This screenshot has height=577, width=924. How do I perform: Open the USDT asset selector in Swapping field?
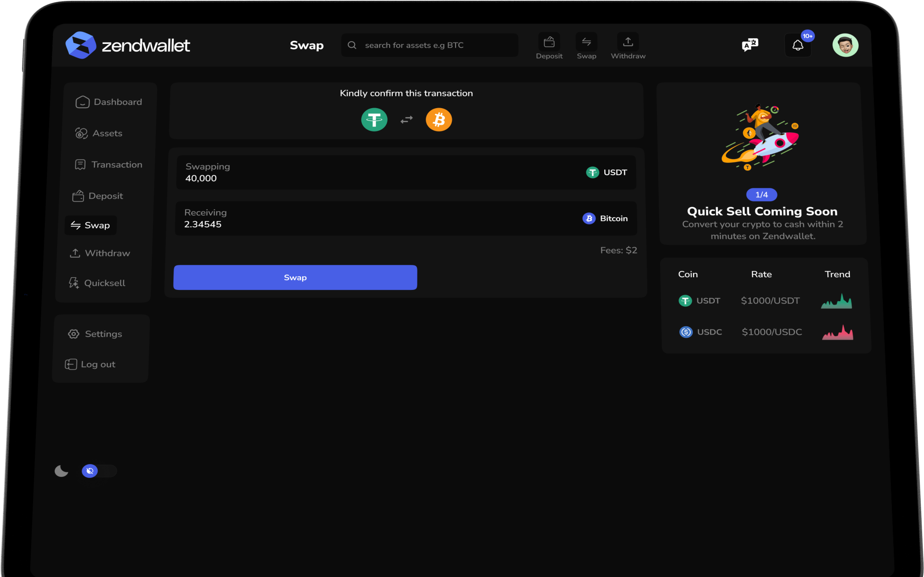coord(607,172)
